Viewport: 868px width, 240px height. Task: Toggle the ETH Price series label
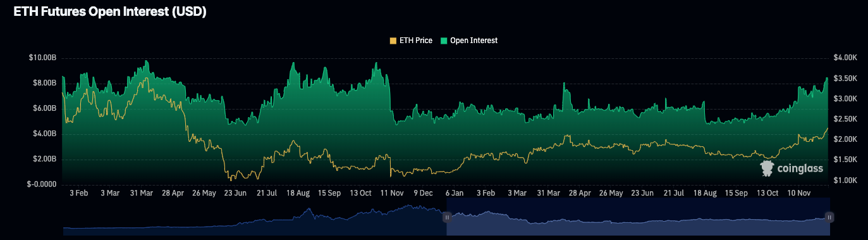[x=416, y=41]
